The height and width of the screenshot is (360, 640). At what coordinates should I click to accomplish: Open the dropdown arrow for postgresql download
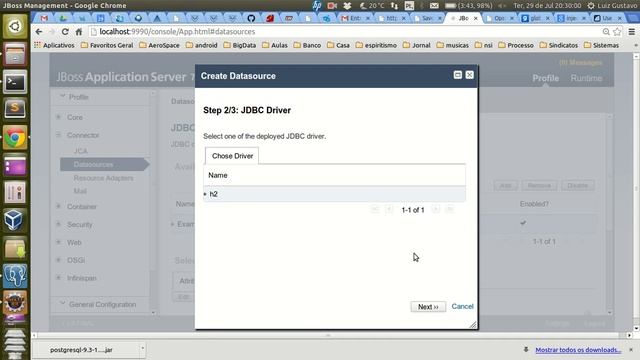(x=142, y=349)
